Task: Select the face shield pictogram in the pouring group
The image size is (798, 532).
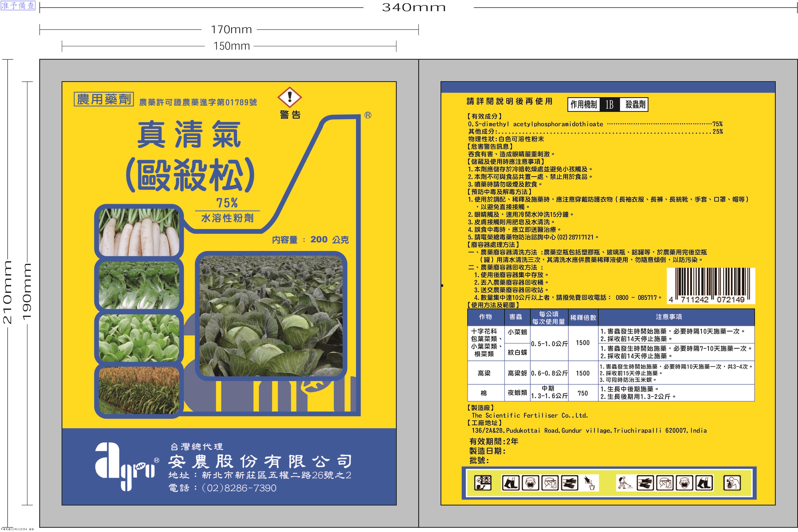Action: click(550, 483)
